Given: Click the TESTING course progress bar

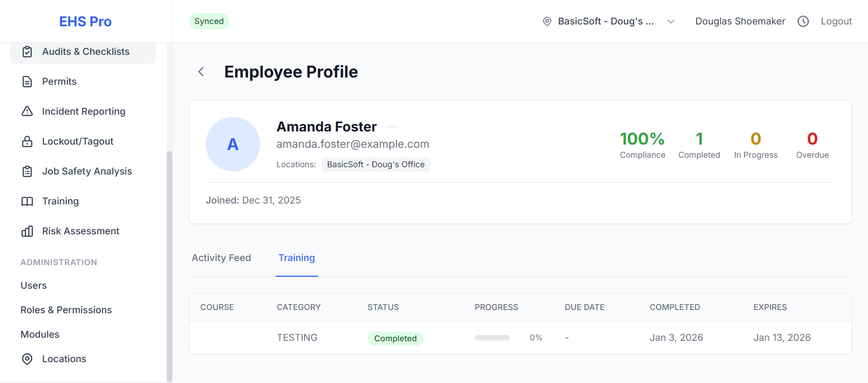Looking at the screenshot, I should click(x=492, y=338).
